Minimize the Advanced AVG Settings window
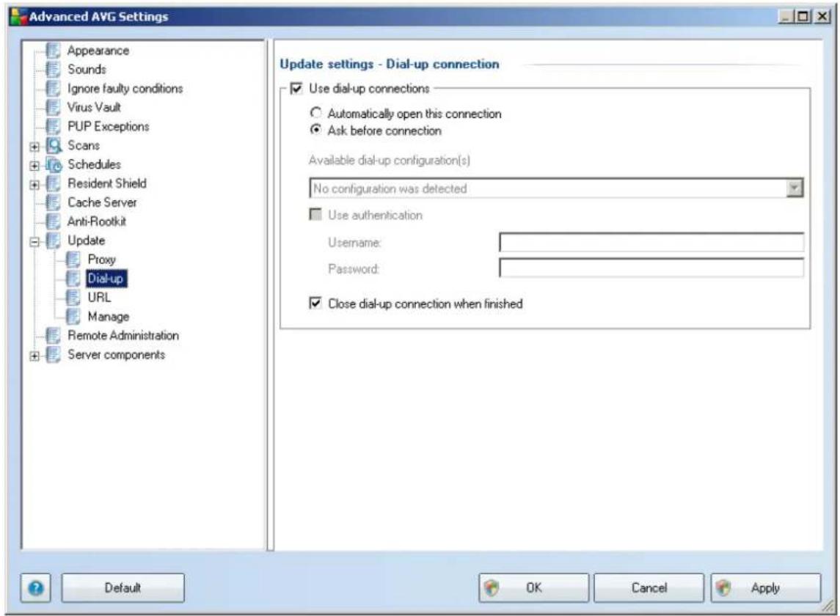The image size is (840, 616). tap(786, 17)
